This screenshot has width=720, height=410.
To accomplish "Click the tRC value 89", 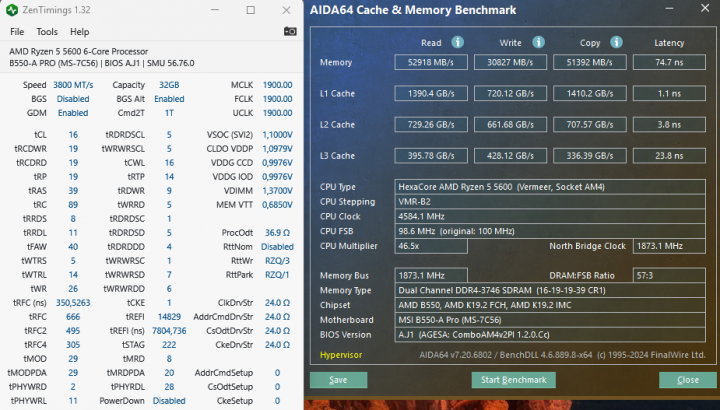I will click(x=73, y=205).
